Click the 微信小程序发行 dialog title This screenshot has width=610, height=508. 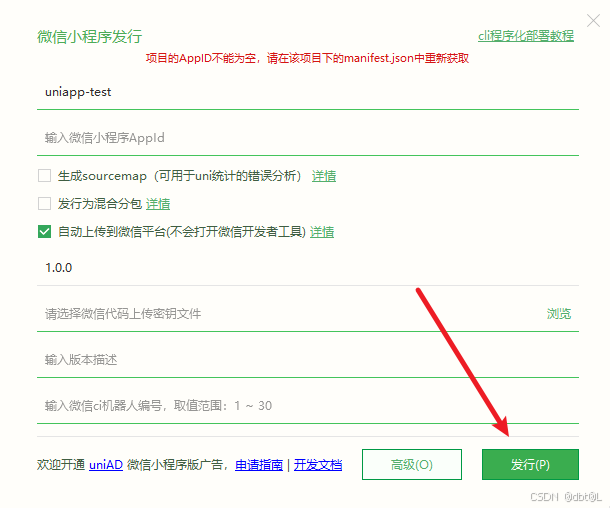coord(89,37)
